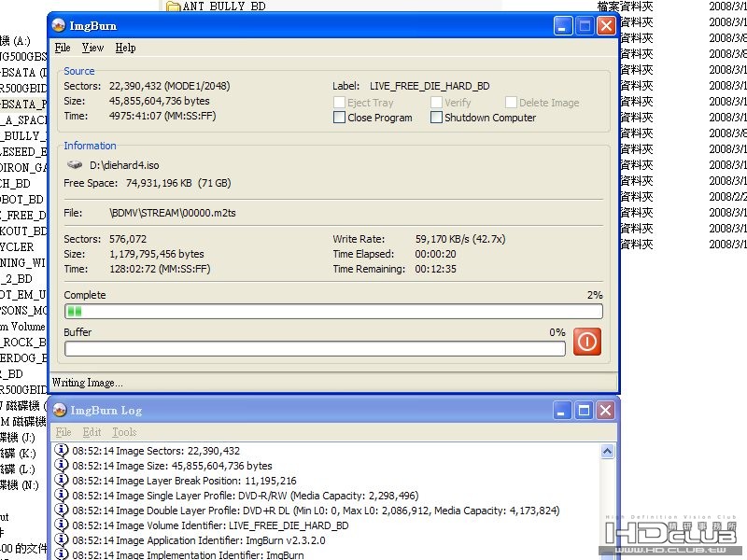
Task: Click info icon for Layer Break Position entry
Action: pyautogui.click(x=61, y=480)
